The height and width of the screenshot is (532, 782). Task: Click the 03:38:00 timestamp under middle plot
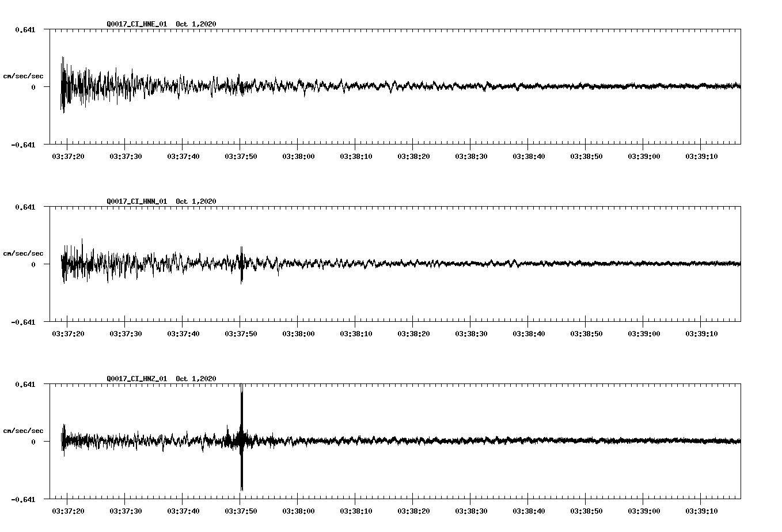(x=297, y=333)
